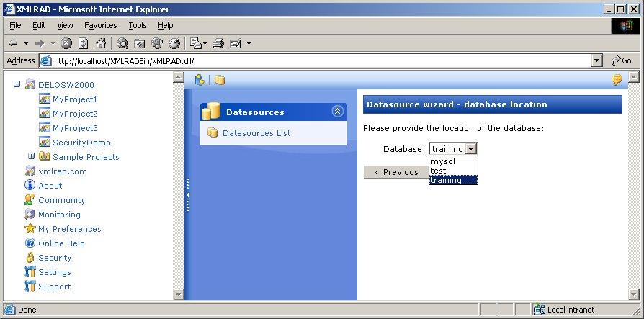Click the yellow help bubble icon
Screen dimensions: 644x319
point(617,80)
